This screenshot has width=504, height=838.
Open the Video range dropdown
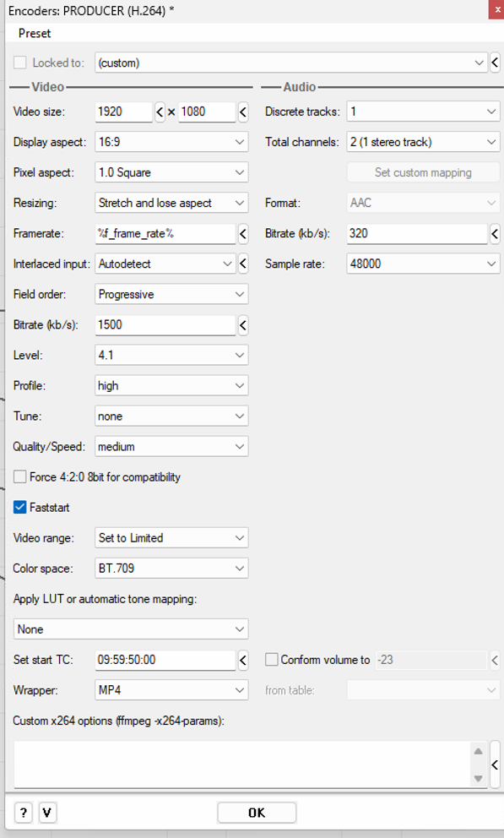pos(171,538)
